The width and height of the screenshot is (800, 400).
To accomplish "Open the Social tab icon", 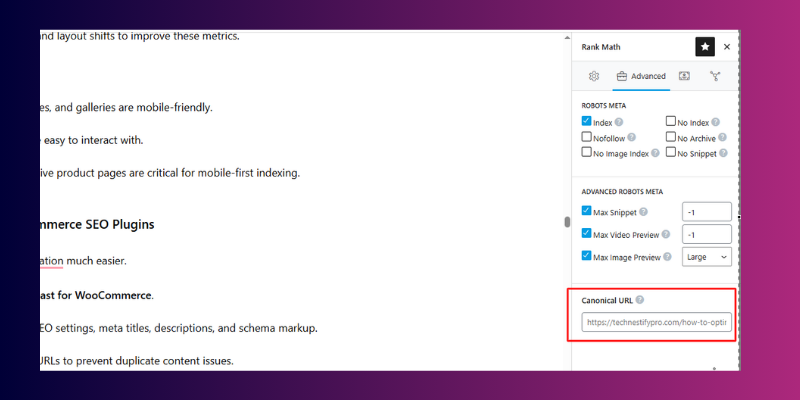I will click(x=715, y=76).
